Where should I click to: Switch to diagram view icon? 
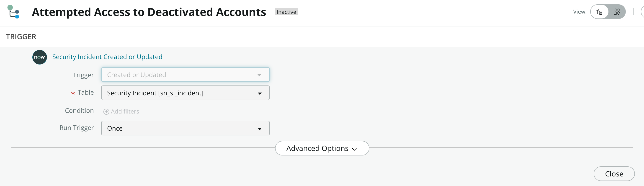(617, 12)
